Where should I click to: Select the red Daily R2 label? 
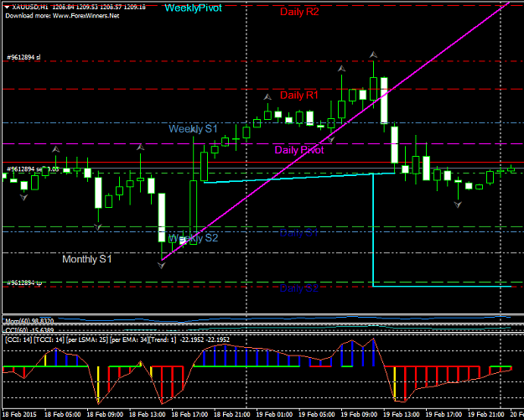(299, 12)
